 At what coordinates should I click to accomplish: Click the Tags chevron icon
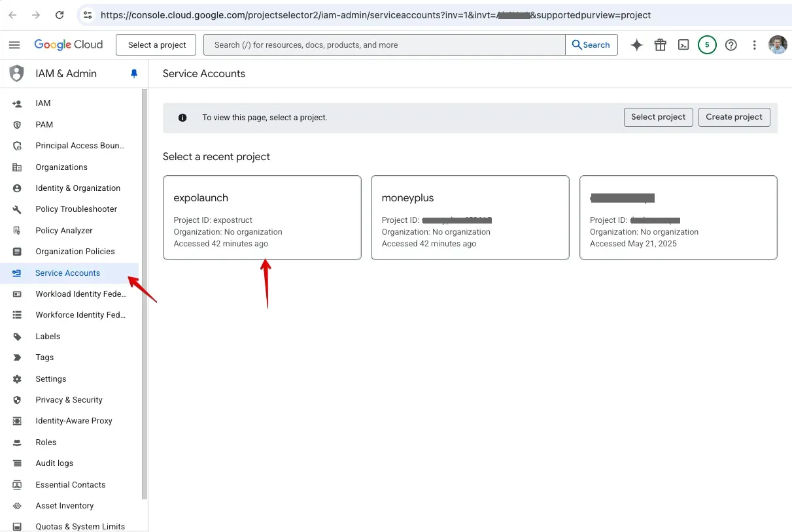click(17, 357)
